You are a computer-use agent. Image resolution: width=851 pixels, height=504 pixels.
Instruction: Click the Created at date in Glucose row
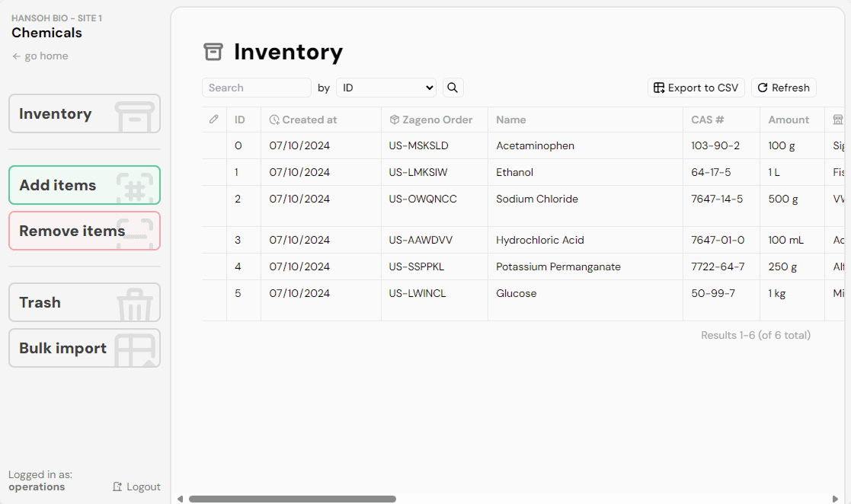[299, 294]
